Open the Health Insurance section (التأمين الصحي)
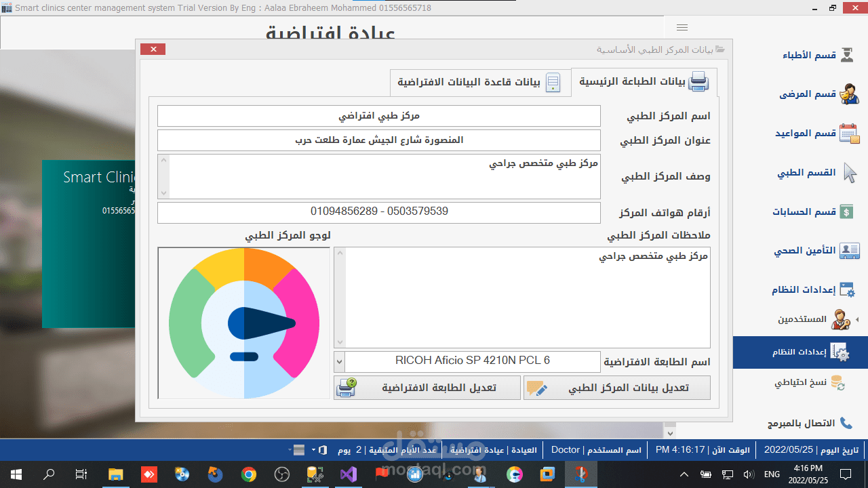 tap(816, 251)
